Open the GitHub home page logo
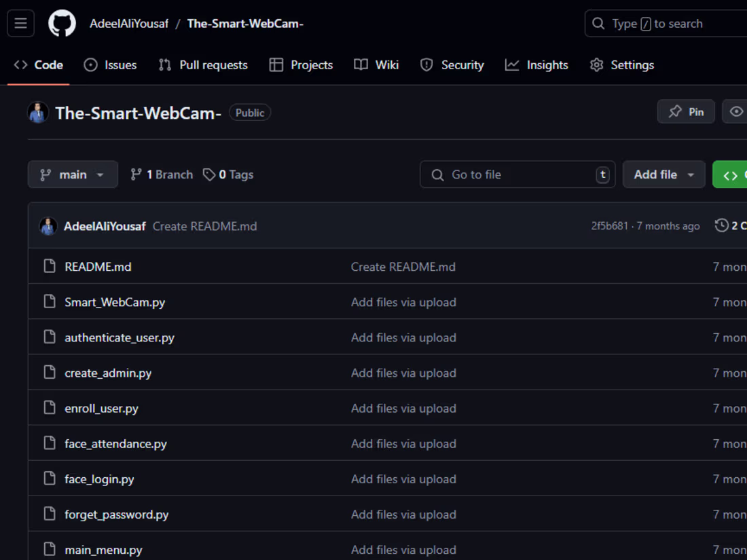Viewport: 747px width, 560px height. [x=62, y=23]
